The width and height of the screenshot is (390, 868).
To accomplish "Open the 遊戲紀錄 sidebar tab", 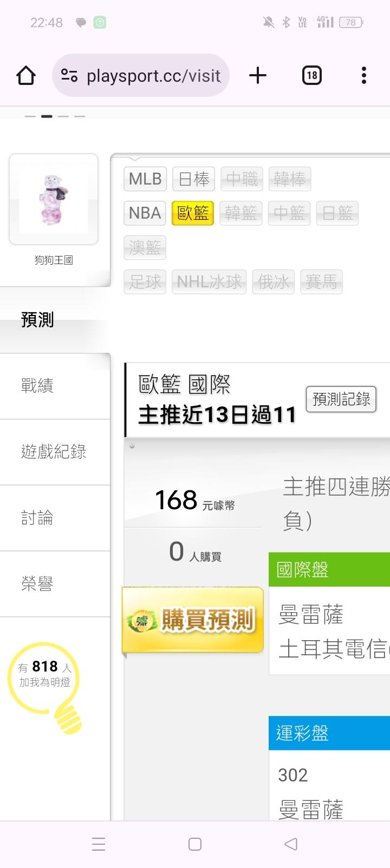I will 55,452.
